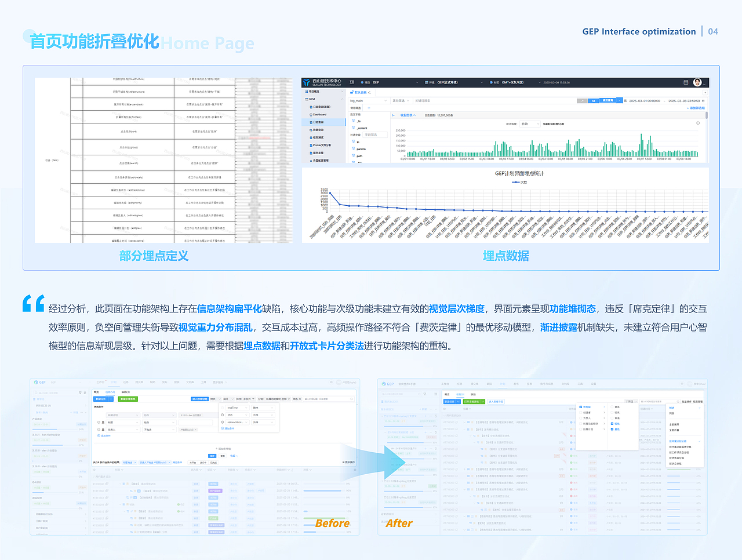Switch to 缺陷(3) tab in Before screenshot
The width and height of the screenshot is (742, 560).
126,392
